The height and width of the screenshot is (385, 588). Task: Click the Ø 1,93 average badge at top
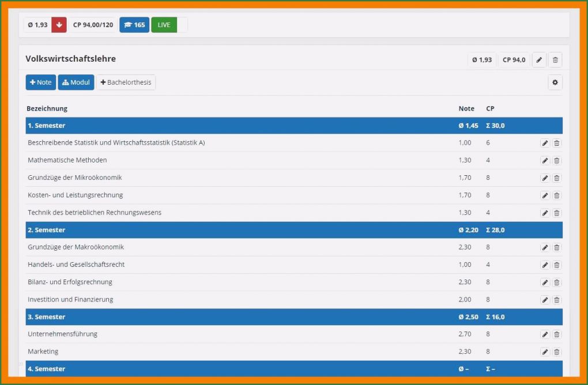37,25
